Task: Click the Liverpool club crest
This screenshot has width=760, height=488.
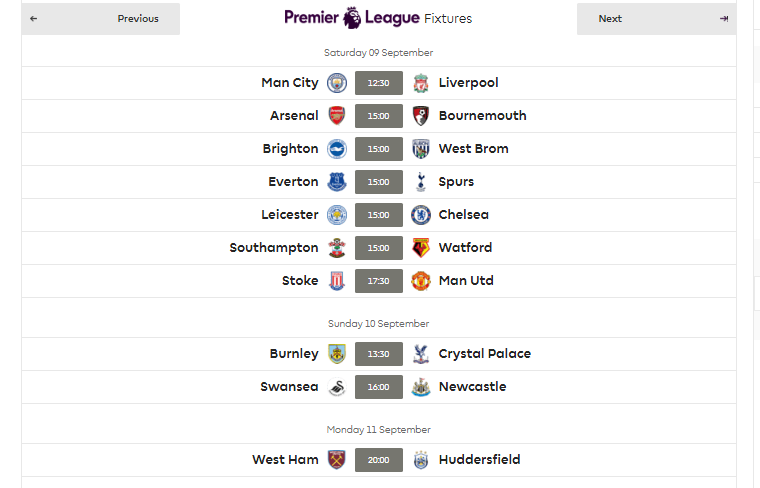Action: (421, 83)
